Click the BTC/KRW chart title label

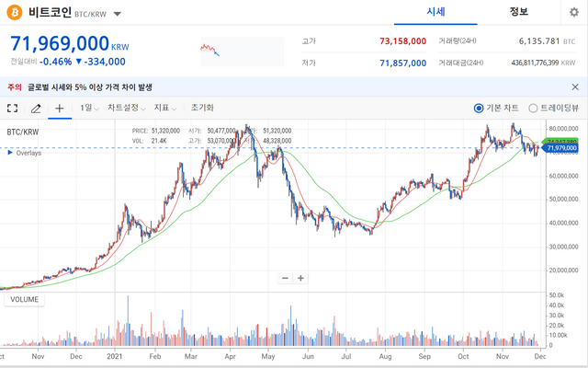click(23, 132)
